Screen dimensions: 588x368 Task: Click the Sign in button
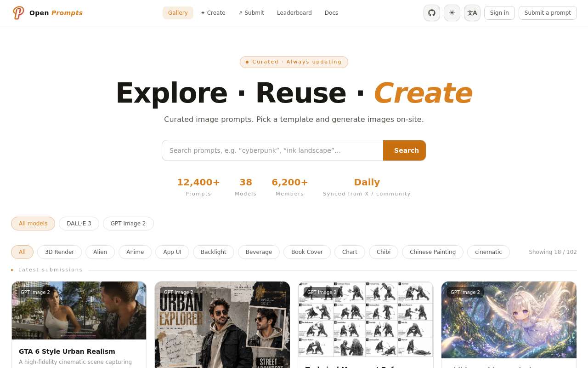coord(499,13)
